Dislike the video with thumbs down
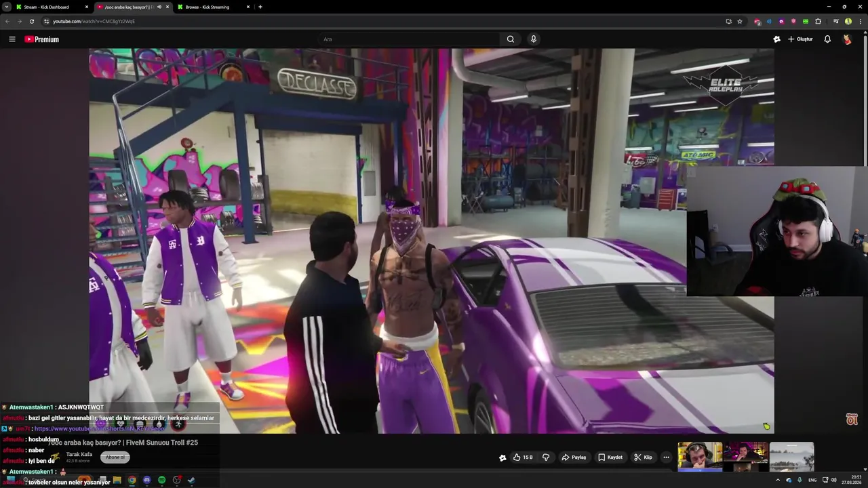Image resolution: width=868 pixels, height=488 pixels. (546, 457)
